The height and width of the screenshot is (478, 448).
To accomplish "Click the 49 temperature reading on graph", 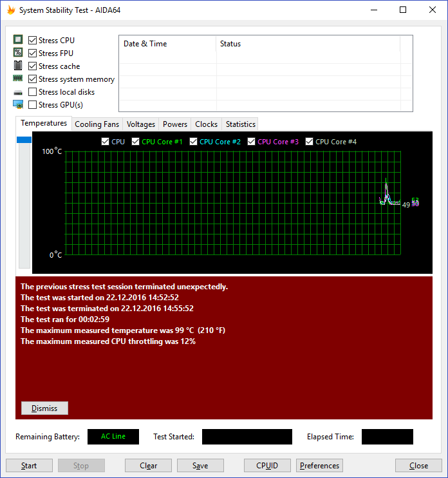I will click(x=406, y=205).
